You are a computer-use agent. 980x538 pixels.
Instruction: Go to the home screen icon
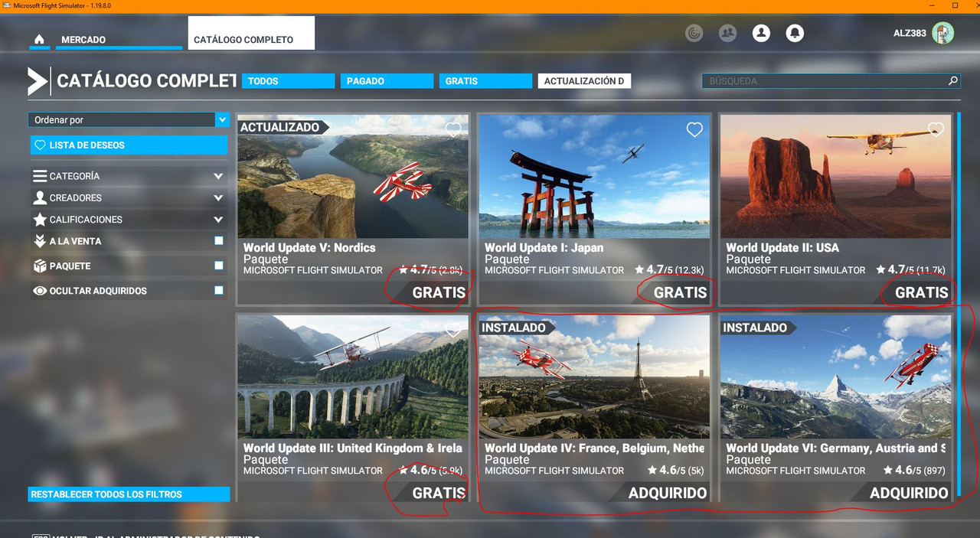(39, 40)
